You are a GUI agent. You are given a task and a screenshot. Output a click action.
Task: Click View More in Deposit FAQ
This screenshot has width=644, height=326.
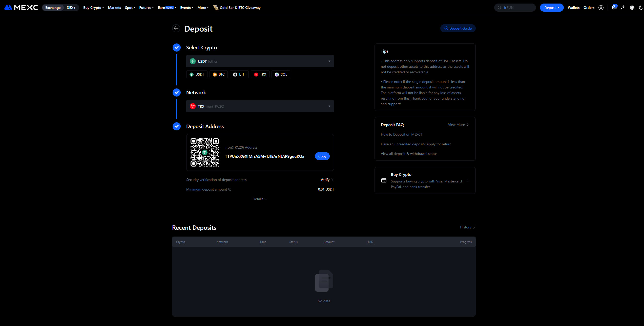pyautogui.click(x=458, y=125)
